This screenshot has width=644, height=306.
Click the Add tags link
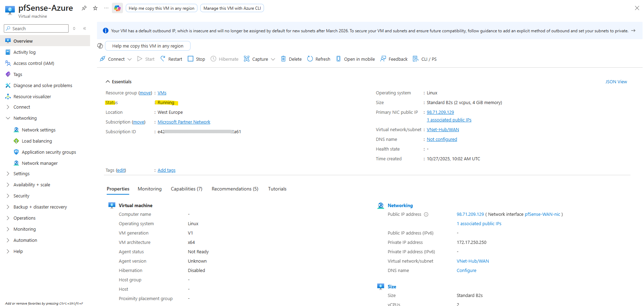click(166, 170)
